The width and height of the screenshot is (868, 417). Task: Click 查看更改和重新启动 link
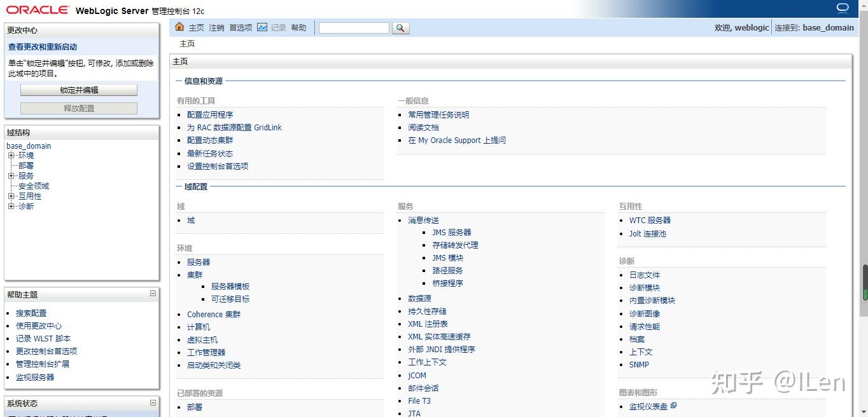[43, 47]
